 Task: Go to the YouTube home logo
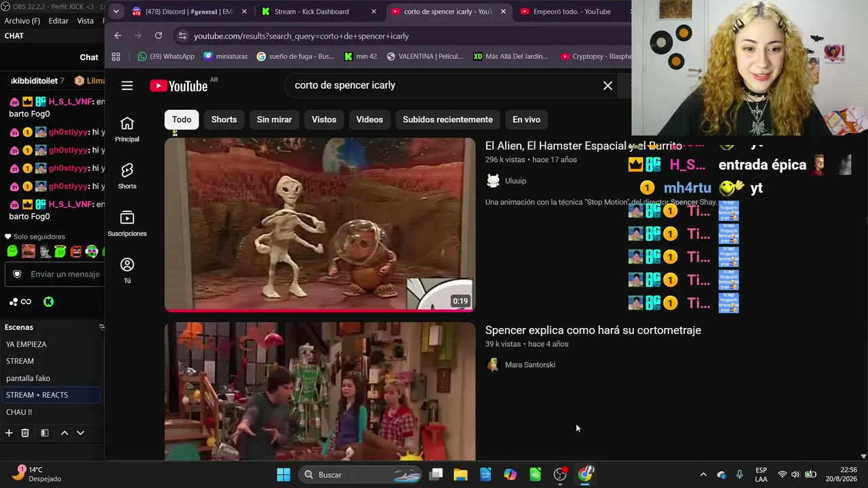179,86
